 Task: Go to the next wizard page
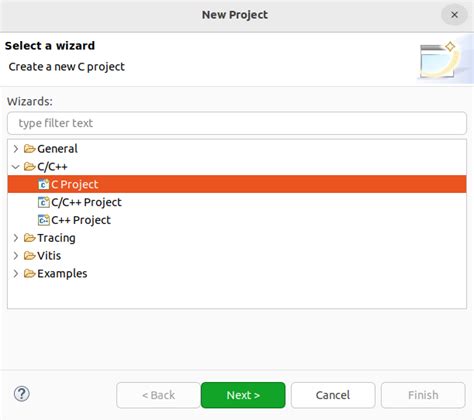pyautogui.click(x=243, y=395)
